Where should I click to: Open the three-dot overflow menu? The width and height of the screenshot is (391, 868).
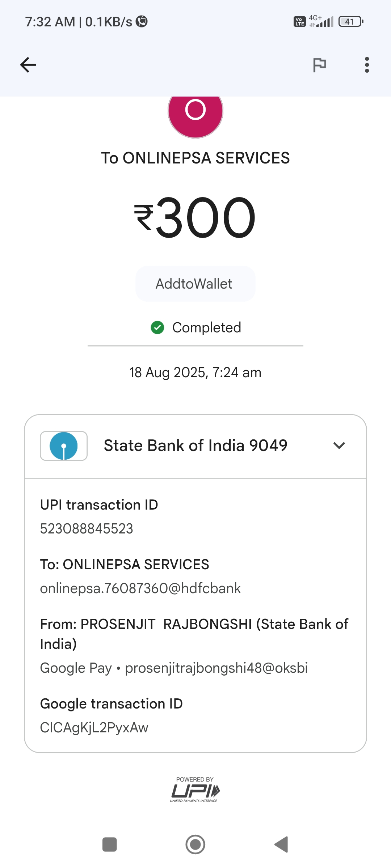(x=367, y=65)
